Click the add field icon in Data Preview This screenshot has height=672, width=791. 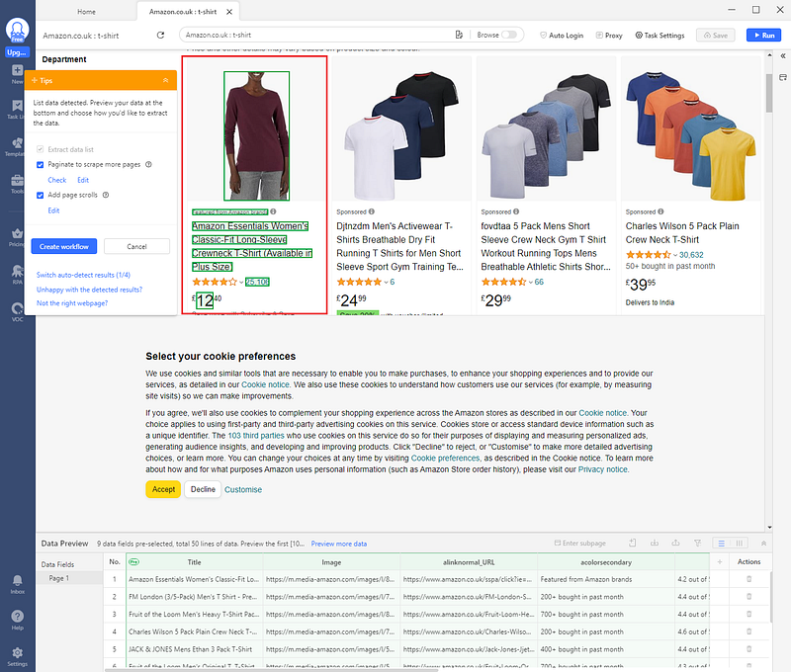point(633,543)
